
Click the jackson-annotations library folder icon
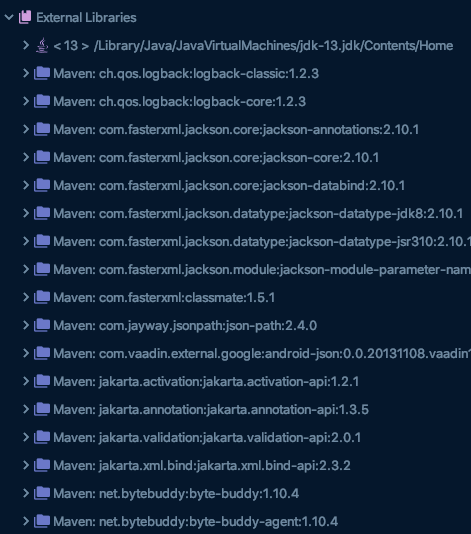(x=42, y=129)
